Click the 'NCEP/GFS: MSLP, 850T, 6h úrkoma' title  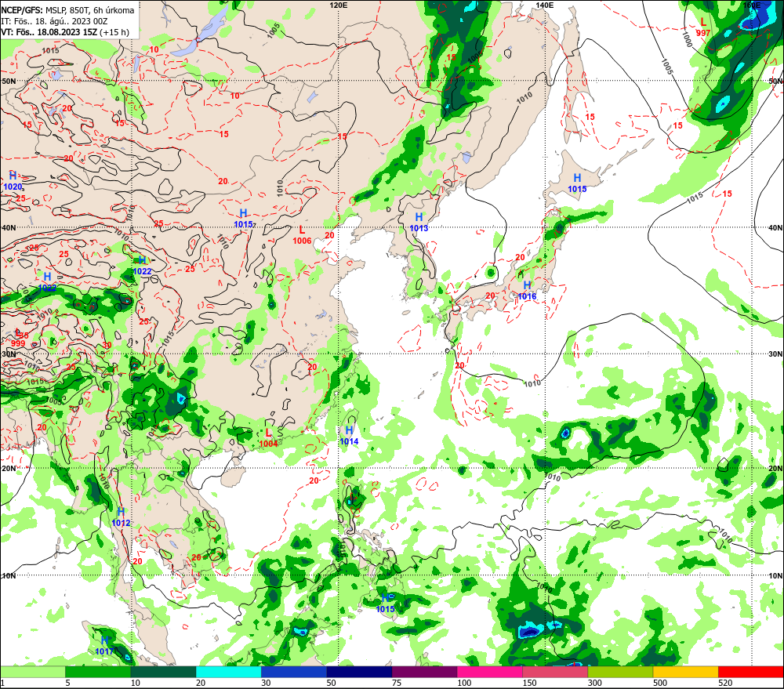(x=67, y=10)
